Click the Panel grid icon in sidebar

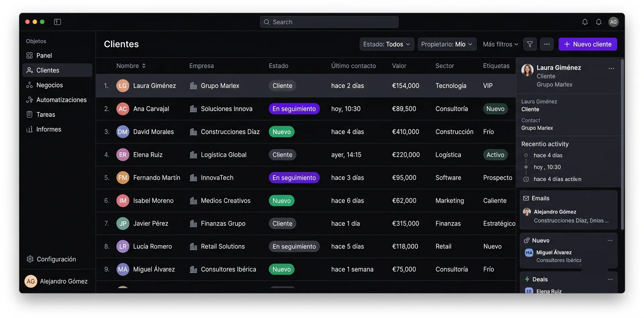(x=30, y=55)
